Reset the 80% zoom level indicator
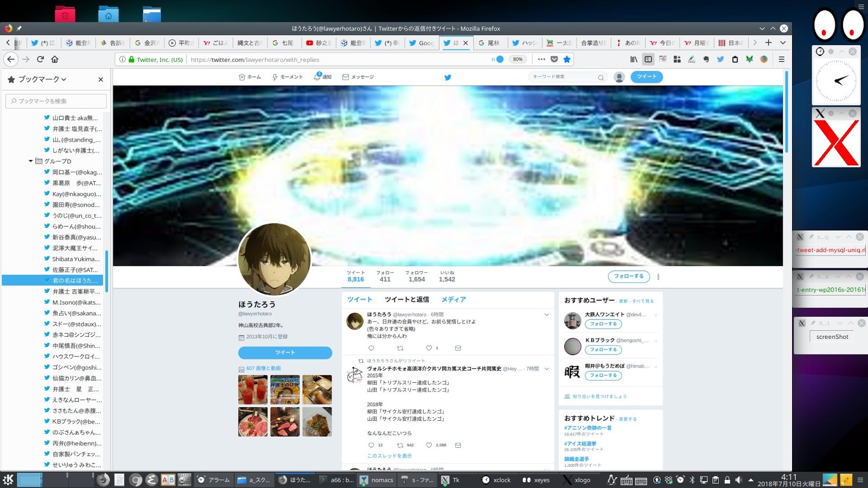 click(518, 59)
